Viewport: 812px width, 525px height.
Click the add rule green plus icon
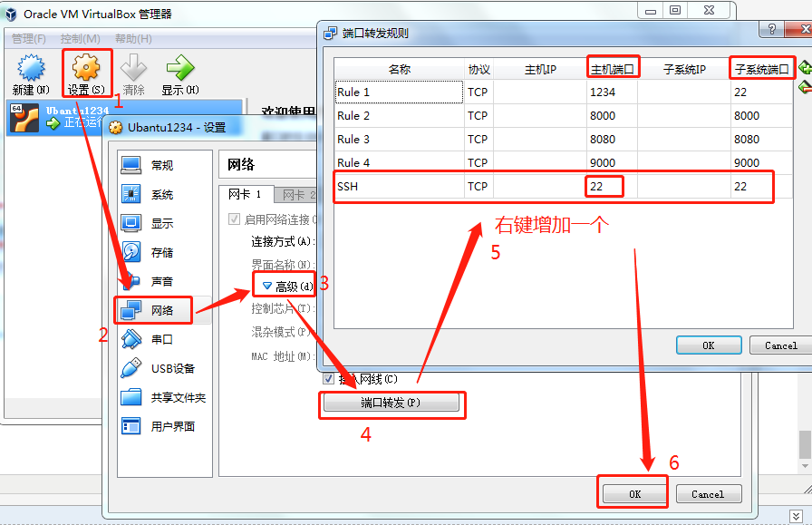click(805, 67)
